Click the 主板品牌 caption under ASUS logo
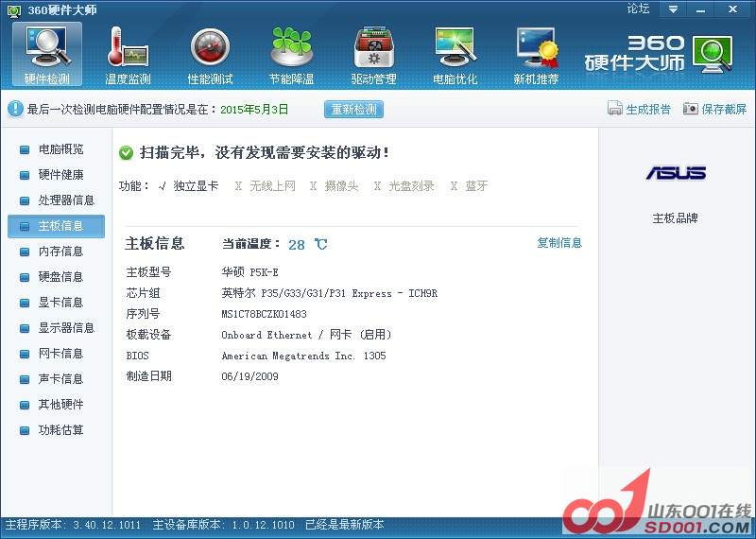The height and width of the screenshot is (539, 756). pyautogui.click(x=675, y=218)
